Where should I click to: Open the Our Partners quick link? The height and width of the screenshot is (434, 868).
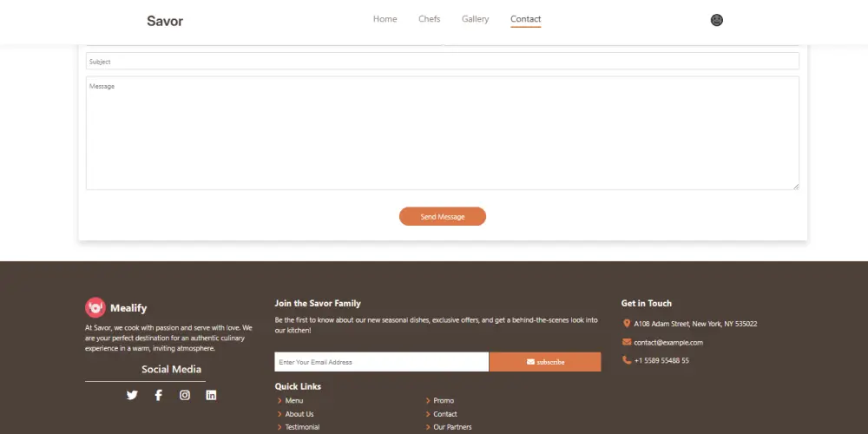coord(452,427)
